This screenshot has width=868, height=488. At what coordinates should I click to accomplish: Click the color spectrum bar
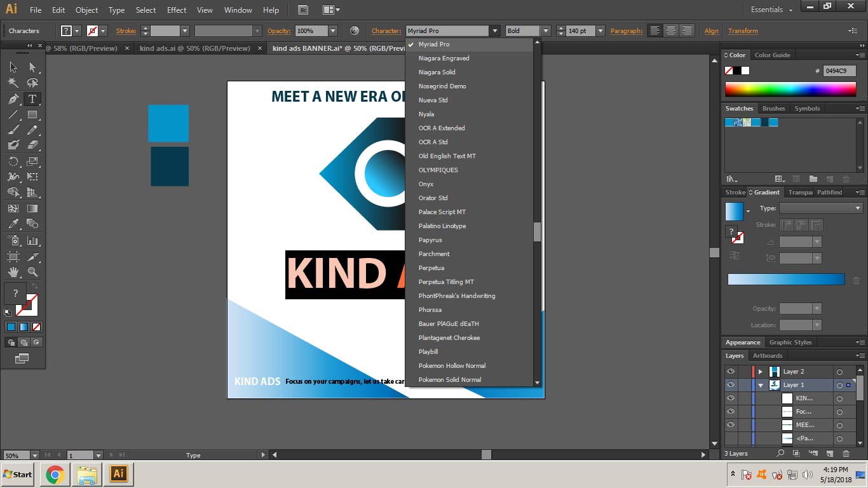(790, 90)
